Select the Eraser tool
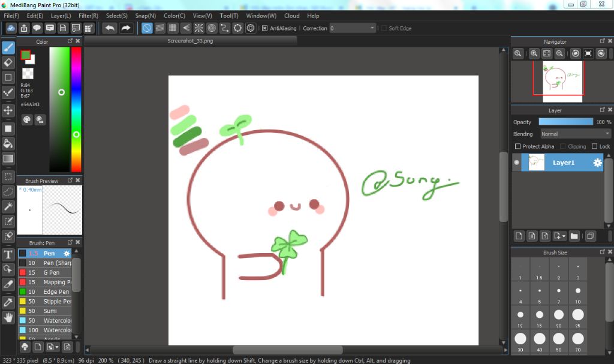Screen dimensions: 614x364 [8, 62]
